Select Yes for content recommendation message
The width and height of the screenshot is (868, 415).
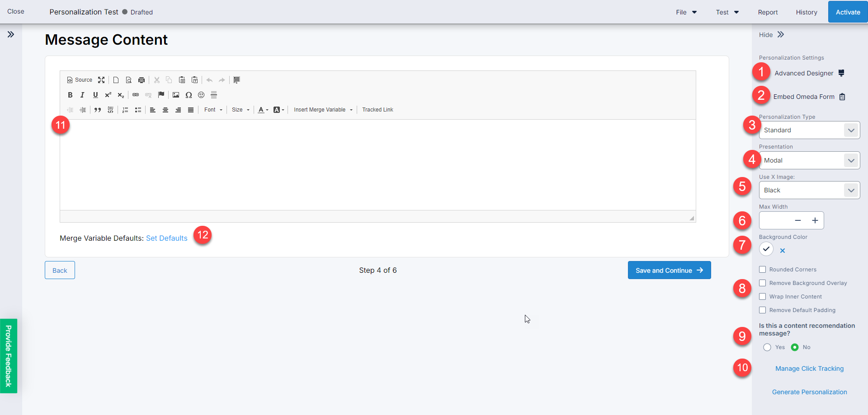[x=767, y=347]
